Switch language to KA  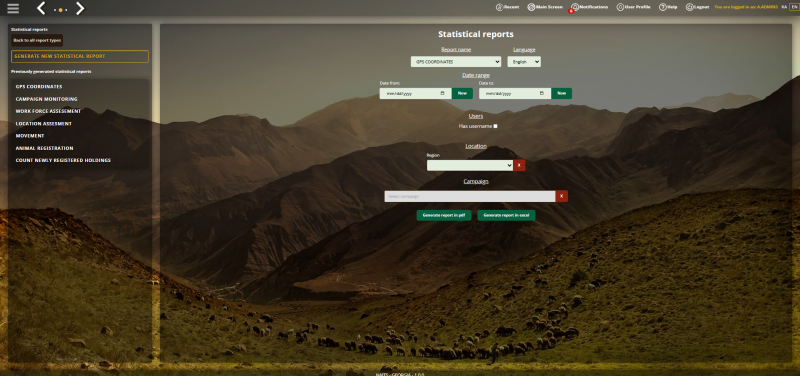coord(784,7)
